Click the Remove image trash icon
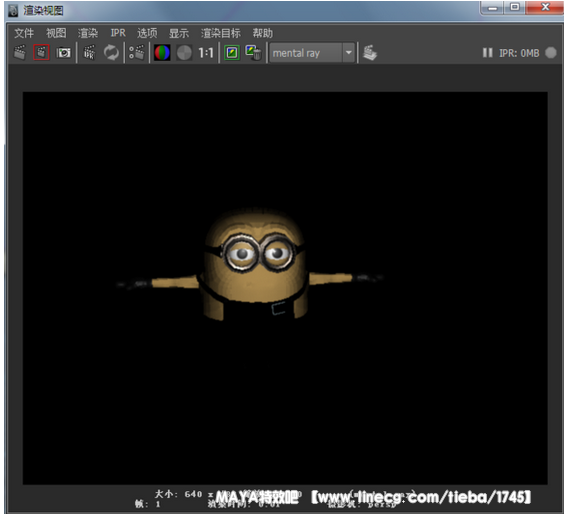This screenshot has width=565, height=514. pyautogui.click(x=253, y=53)
